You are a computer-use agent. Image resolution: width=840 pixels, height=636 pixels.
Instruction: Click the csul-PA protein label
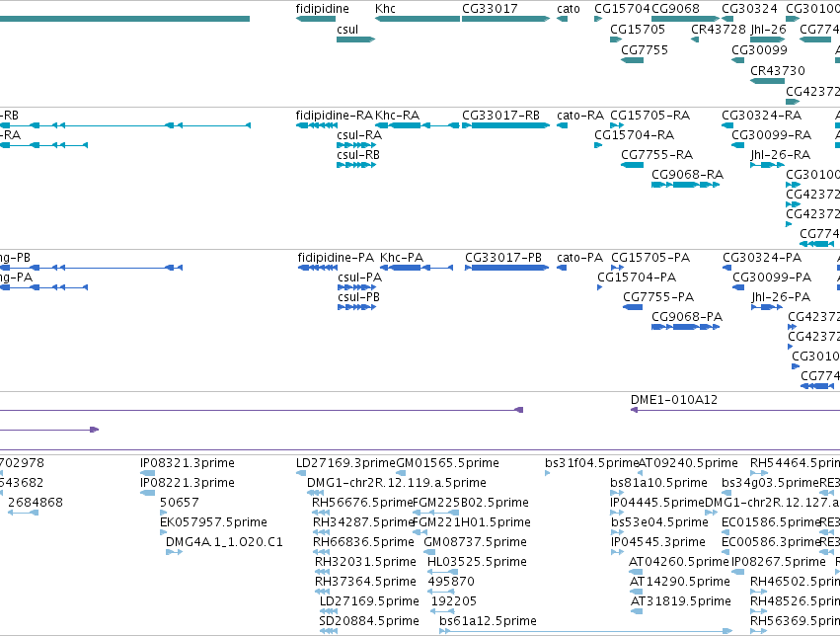click(359, 278)
